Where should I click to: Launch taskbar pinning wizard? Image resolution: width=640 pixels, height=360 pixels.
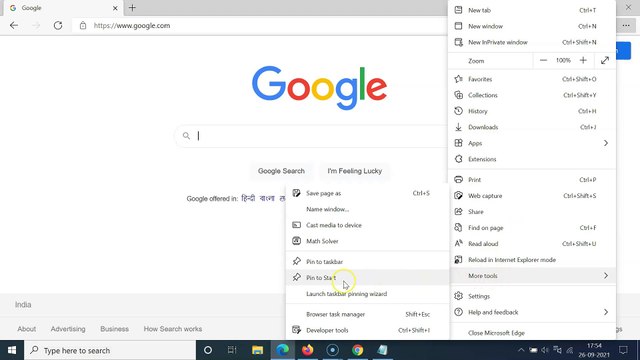coord(367,293)
